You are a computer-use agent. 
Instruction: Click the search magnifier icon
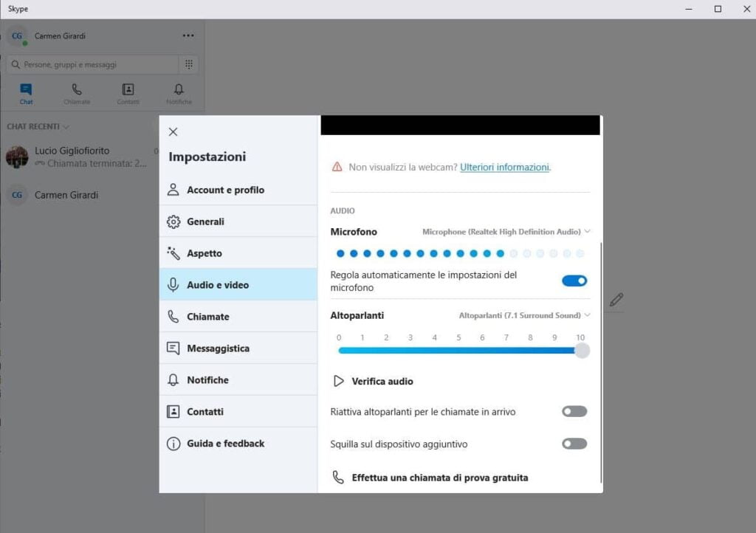tap(16, 64)
